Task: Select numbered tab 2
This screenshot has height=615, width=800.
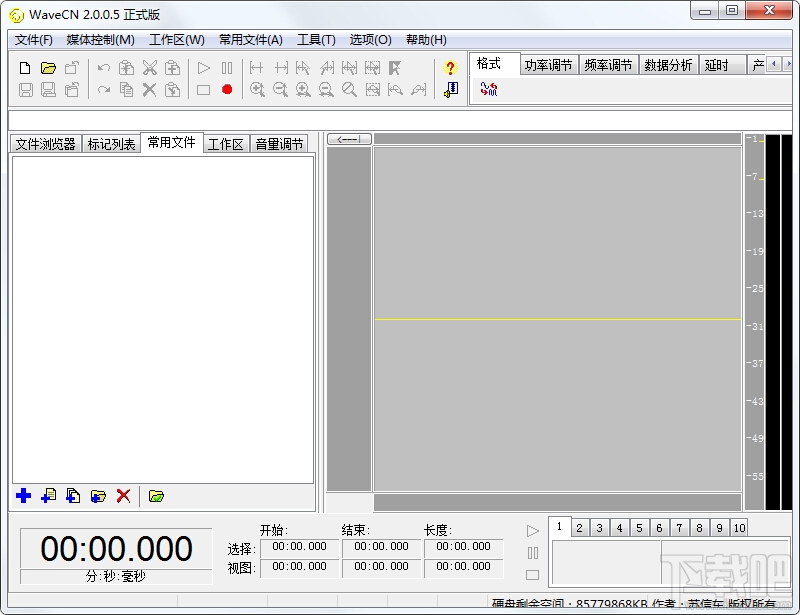Action: pyautogui.click(x=579, y=528)
